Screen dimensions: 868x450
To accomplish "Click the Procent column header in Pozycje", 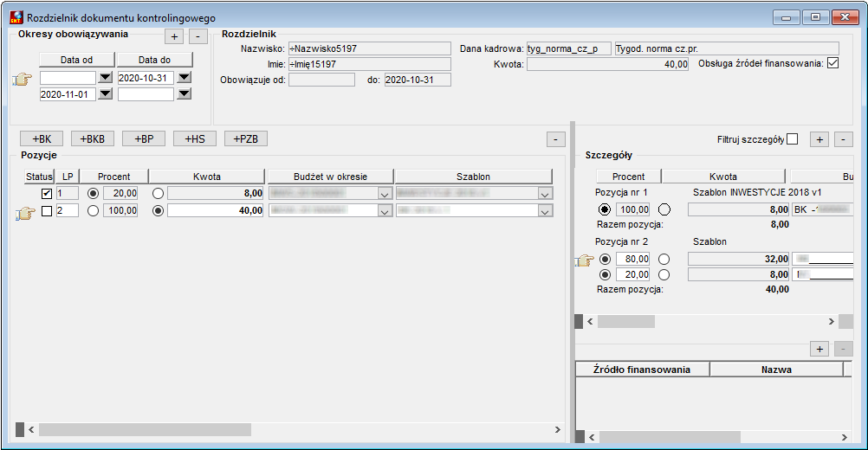I will coord(114,177).
